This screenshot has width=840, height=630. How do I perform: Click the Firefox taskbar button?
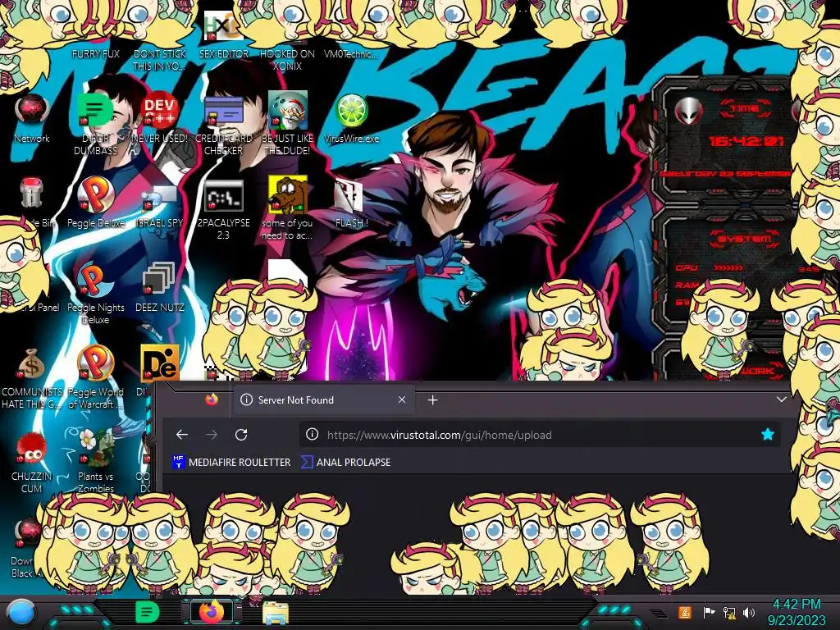point(212,612)
